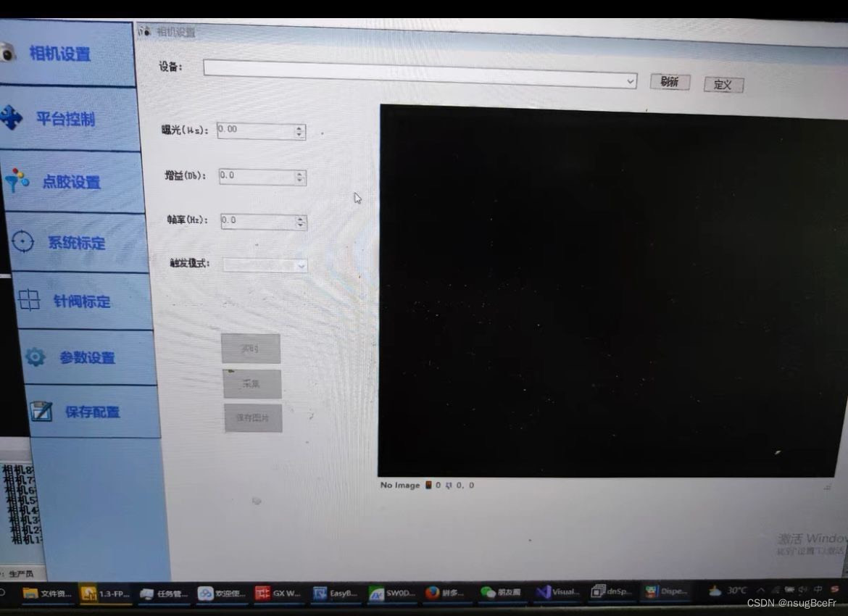
Task: Increase 增益 gain with the up arrow
Action: 300,174
